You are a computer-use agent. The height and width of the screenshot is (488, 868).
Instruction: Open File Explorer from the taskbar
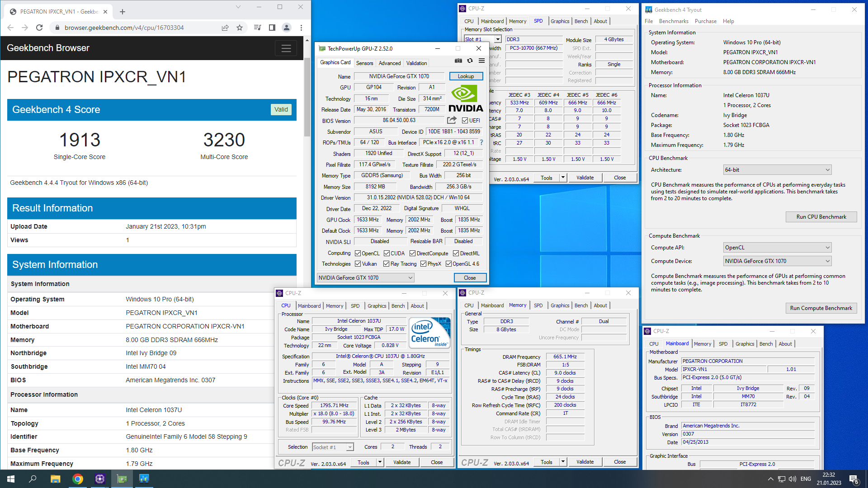55,479
